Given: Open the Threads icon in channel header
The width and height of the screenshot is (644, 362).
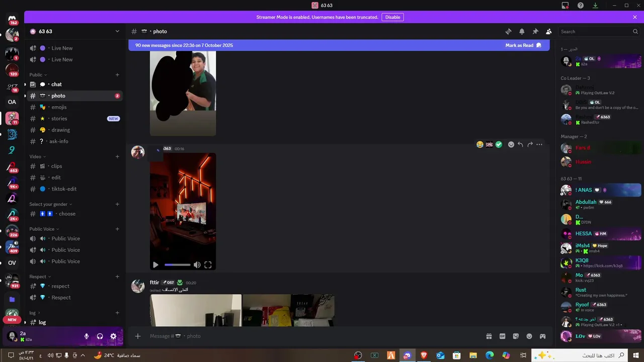Looking at the screenshot, I should click(x=508, y=31).
